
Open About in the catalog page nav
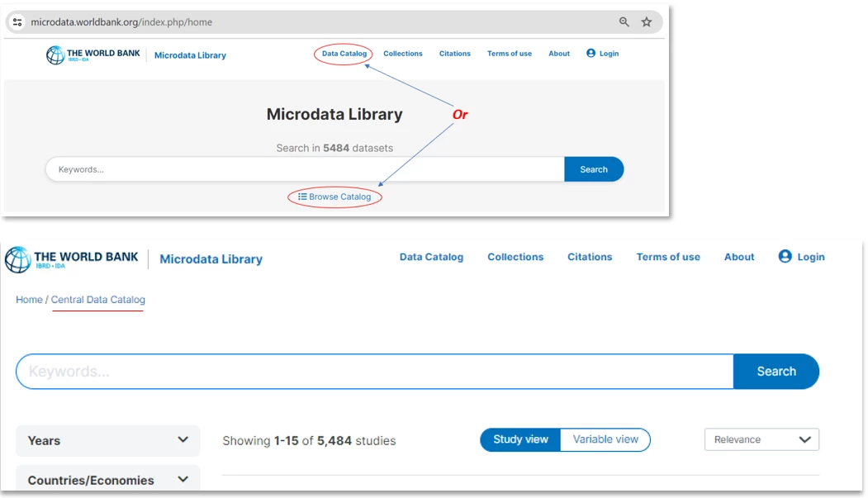[739, 257]
